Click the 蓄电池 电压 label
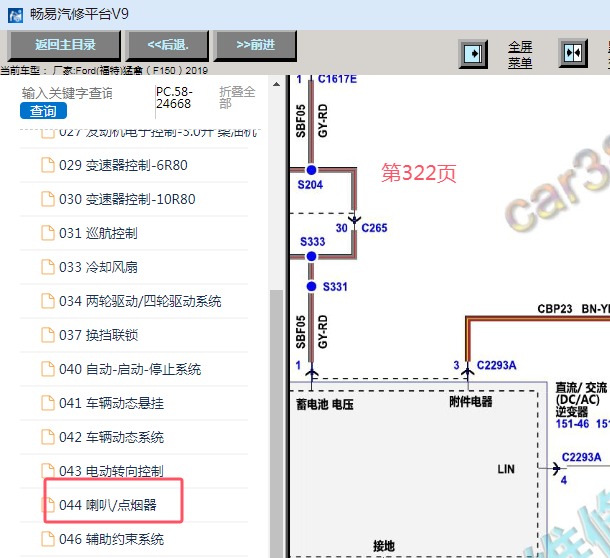The width and height of the screenshot is (610, 558). click(325, 405)
